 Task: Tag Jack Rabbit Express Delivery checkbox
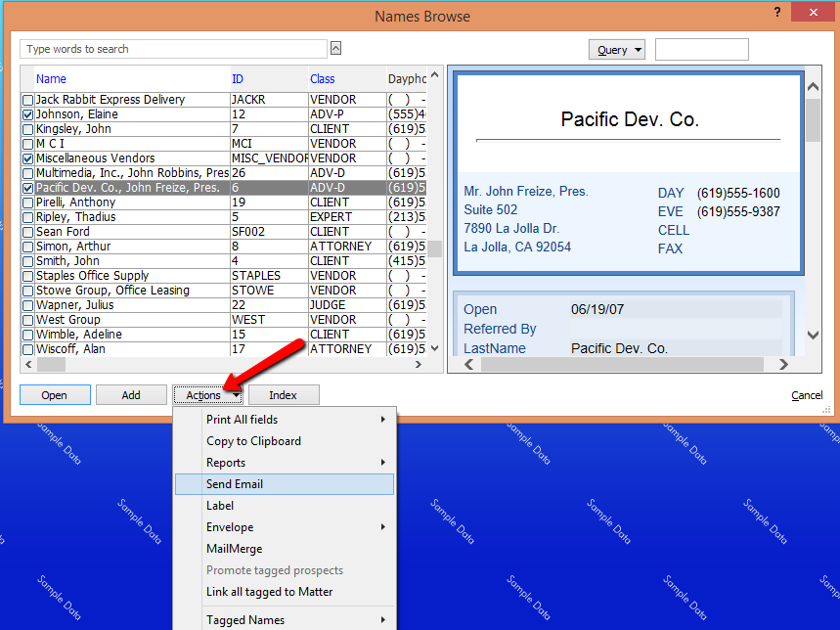27,100
